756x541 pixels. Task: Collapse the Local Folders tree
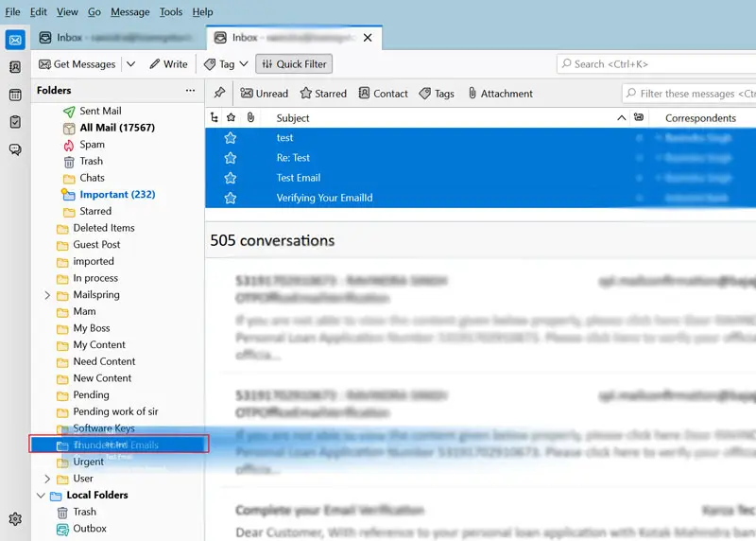[x=42, y=495]
